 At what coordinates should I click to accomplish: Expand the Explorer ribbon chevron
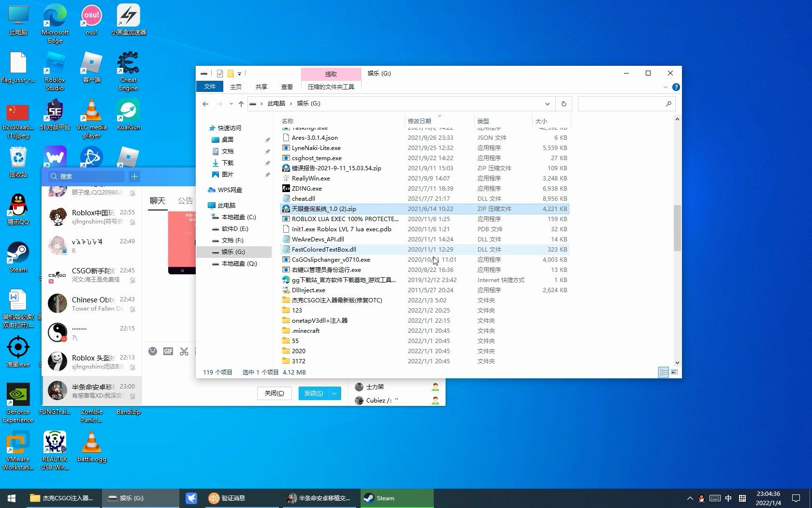[666, 87]
